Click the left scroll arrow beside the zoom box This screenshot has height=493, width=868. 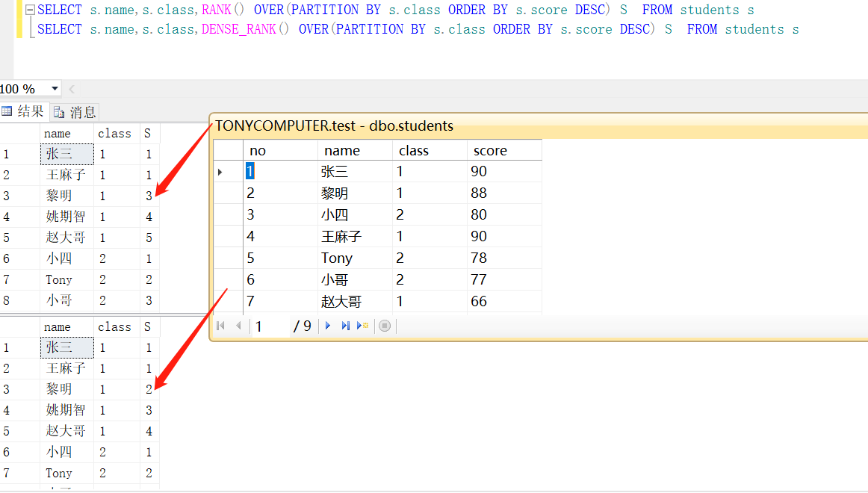[72, 89]
